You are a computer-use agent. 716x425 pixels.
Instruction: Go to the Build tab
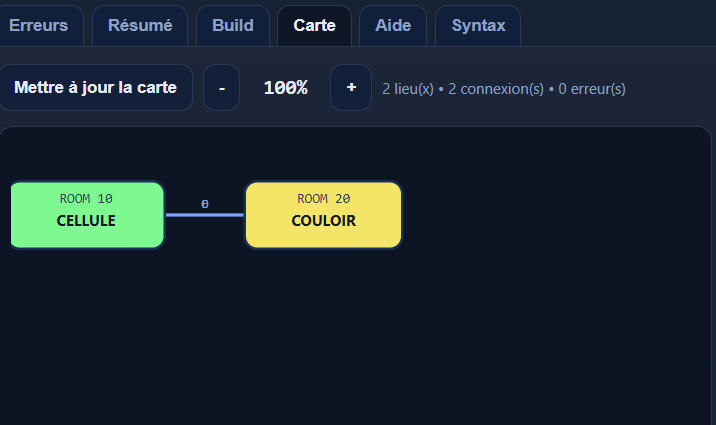[233, 26]
